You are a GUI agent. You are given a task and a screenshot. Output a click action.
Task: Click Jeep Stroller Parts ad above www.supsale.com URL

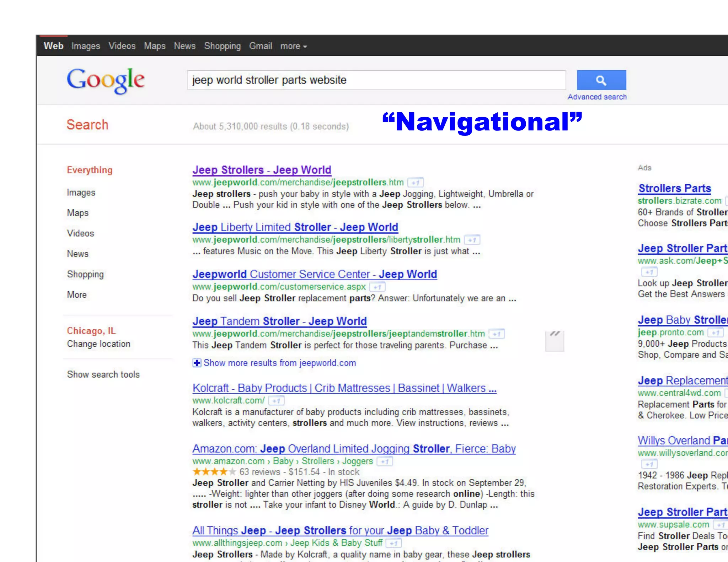pyautogui.click(x=683, y=512)
